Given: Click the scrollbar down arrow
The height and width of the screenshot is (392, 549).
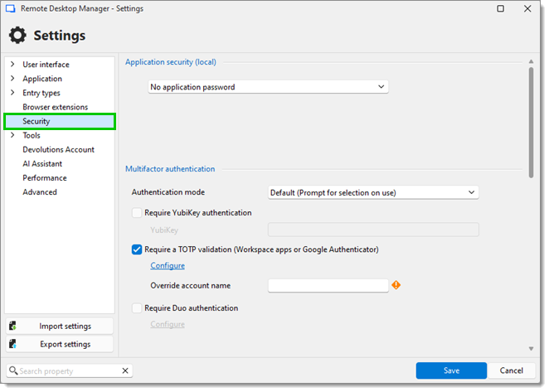Looking at the screenshot, I should click(x=531, y=349).
